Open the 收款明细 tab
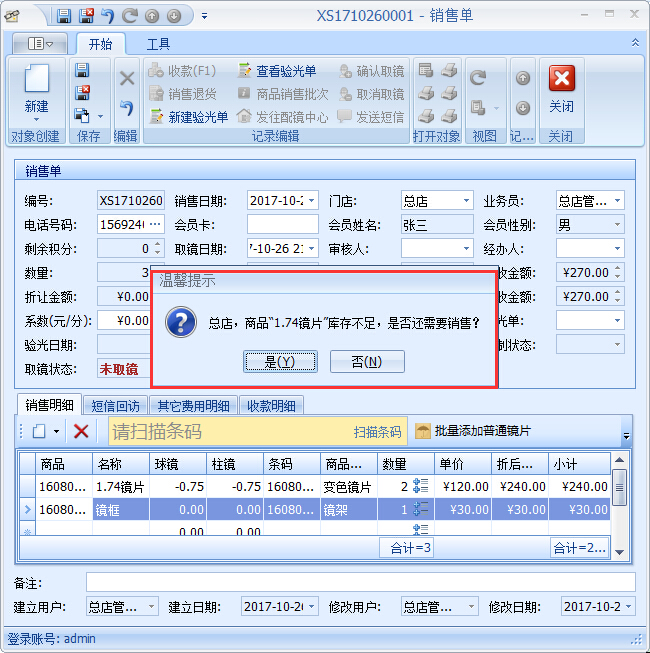 click(271, 405)
